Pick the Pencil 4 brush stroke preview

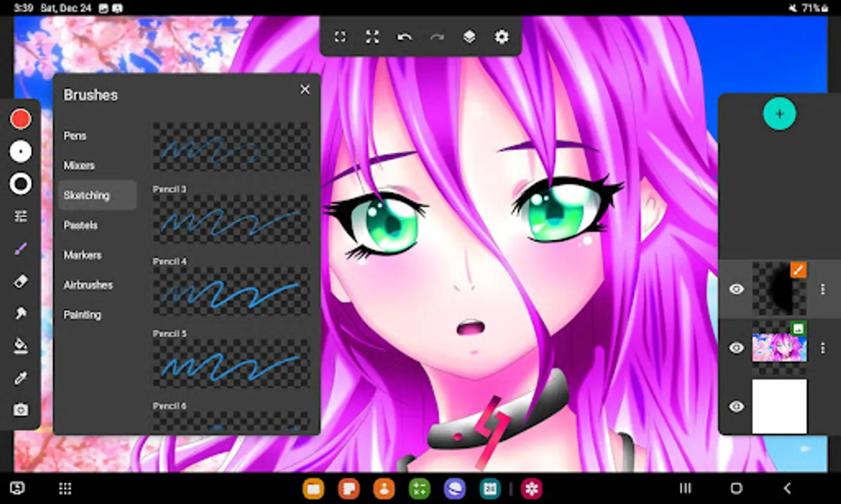coord(231,291)
